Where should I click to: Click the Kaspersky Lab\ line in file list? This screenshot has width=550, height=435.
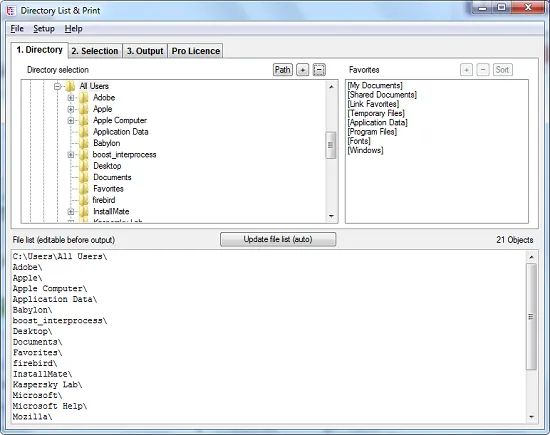[x=47, y=385]
